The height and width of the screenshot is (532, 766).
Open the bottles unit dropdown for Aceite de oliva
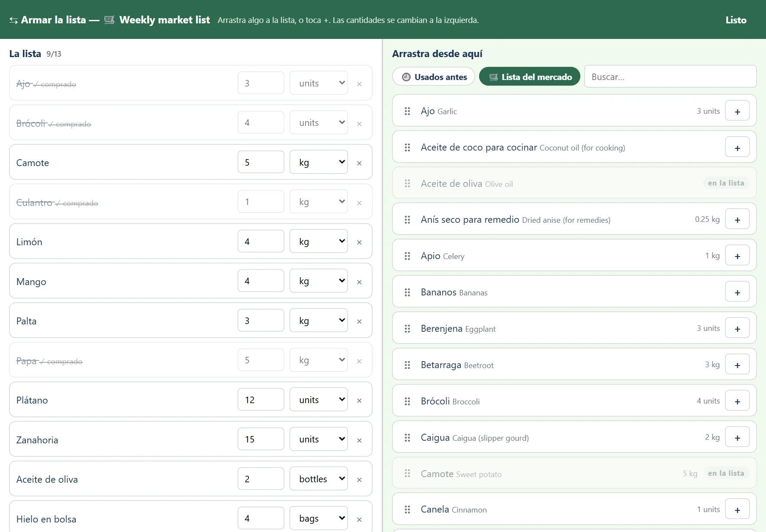coord(319,479)
